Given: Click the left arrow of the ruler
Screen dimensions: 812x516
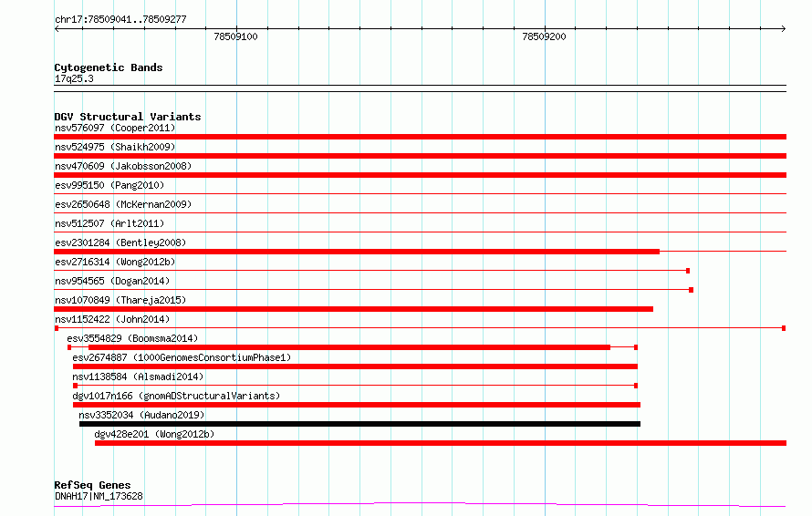Looking at the screenshot, I should click(57, 29).
